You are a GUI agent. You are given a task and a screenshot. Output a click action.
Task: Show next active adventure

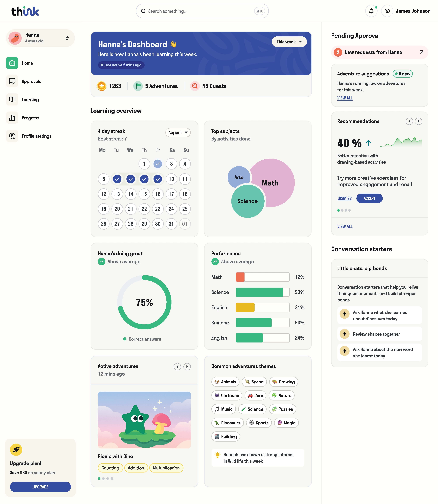pos(187,367)
